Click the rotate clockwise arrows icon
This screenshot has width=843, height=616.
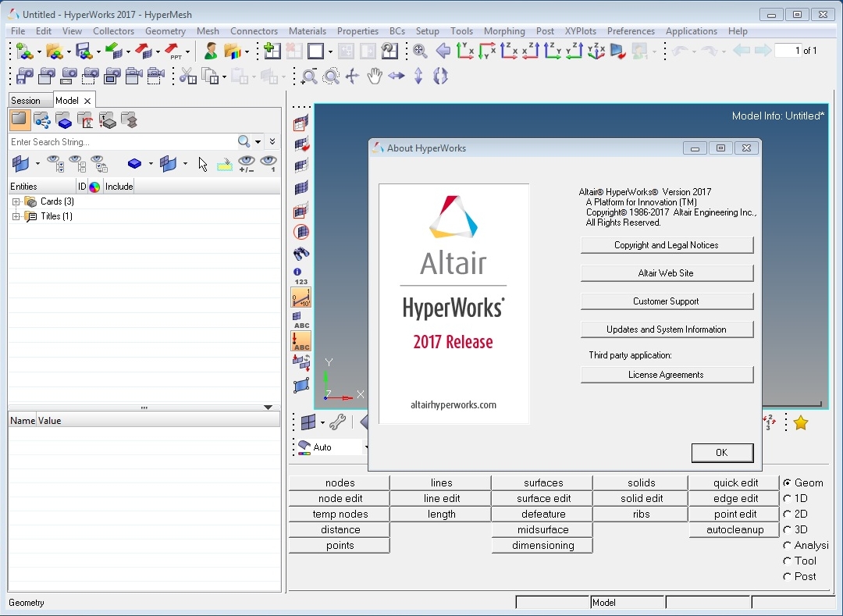[440, 77]
